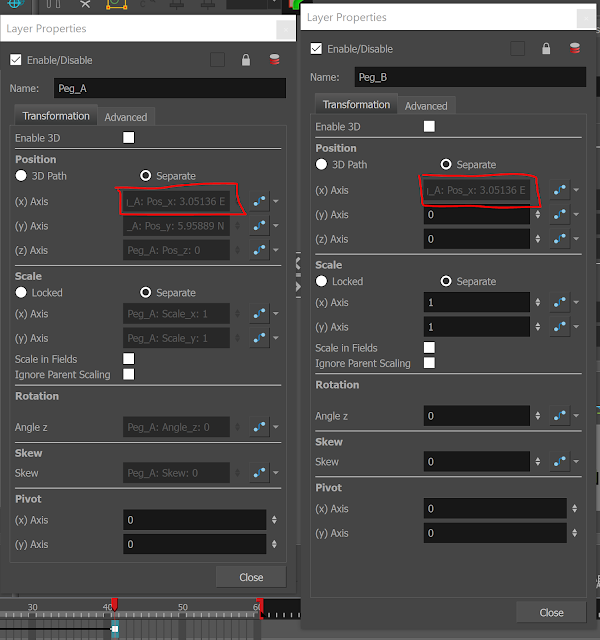Click the yellow transform tool icon in top toolbar
The width and height of the screenshot is (600, 640).
click(x=116, y=4)
